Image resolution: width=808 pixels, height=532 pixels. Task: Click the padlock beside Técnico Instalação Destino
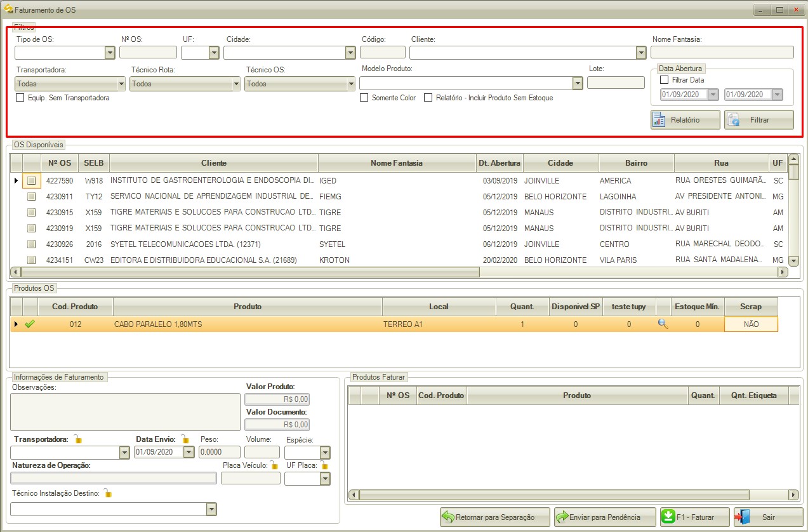coord(108,493)
